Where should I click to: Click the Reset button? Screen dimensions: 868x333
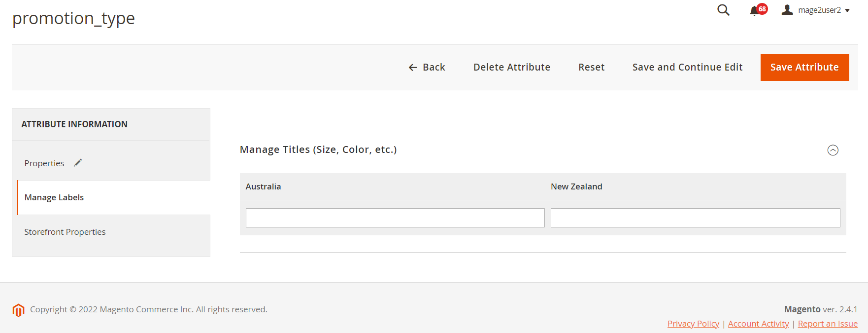pos(591,67)
